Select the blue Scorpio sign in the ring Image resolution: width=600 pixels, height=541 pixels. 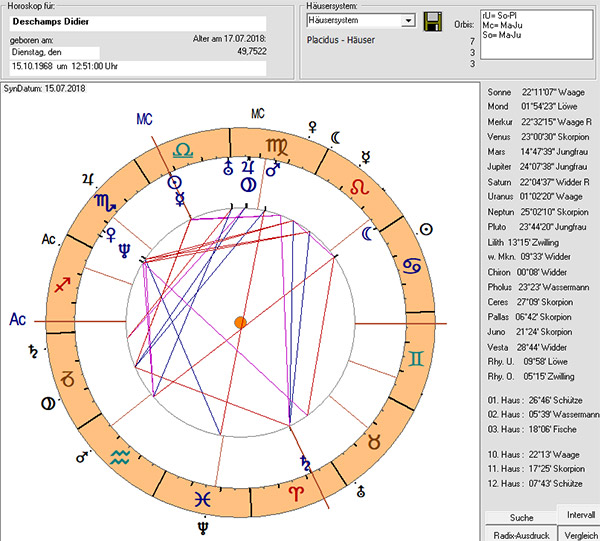[105, 204]
